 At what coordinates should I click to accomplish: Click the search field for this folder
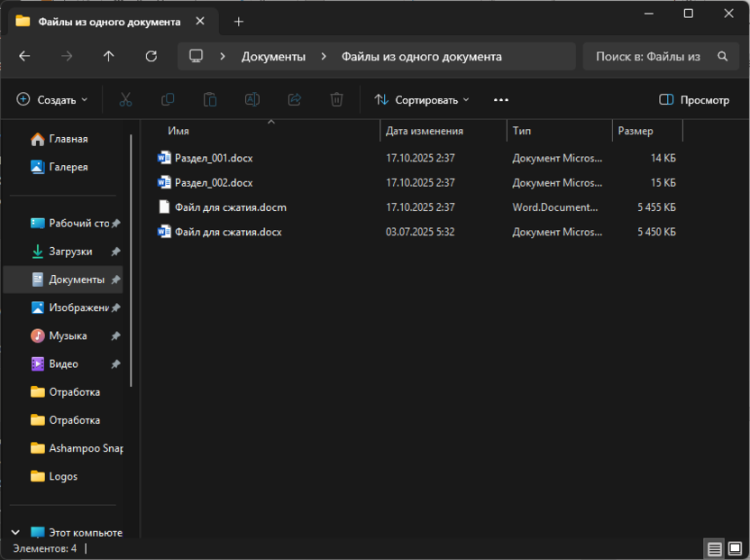click(x=649, y=56)
